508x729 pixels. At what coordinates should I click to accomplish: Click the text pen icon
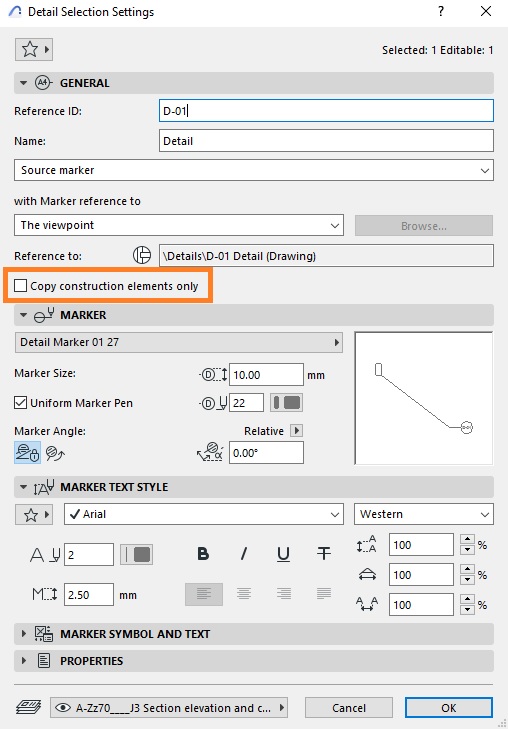pyautogui.click(x=45, y=554)
